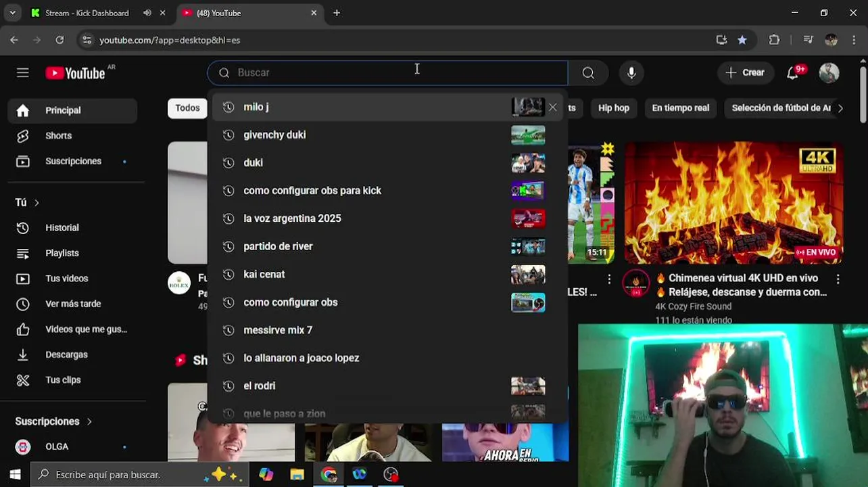Open the Chrome tab search dropdown
This screenshot has height=487, width=868.
tap(12, 13)
